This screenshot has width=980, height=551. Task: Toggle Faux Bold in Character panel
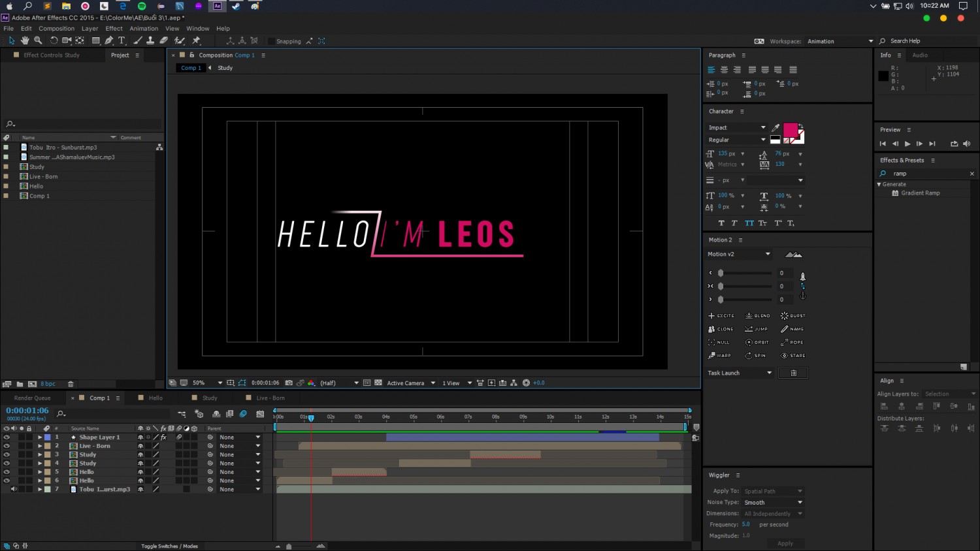point(721,223)
